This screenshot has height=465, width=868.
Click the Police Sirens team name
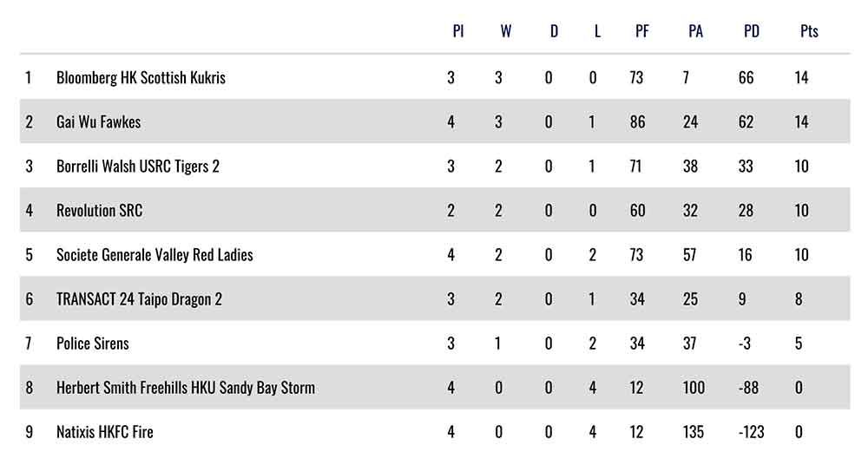(92, 344)
